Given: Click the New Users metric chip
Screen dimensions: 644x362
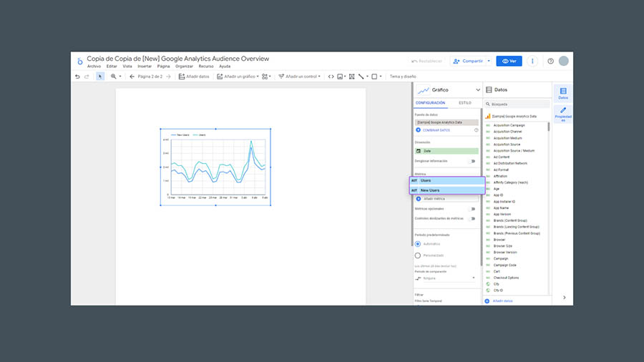Looking at the screenshot, I should [x=447, y=190].
